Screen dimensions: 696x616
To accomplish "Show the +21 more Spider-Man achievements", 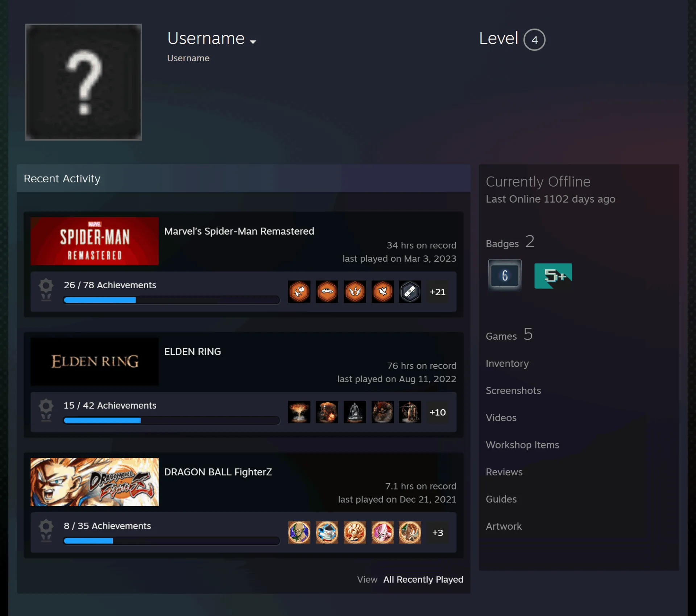I will click(438, 292).
